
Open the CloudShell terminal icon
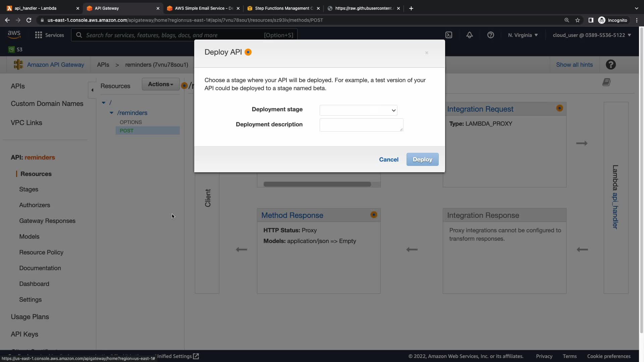pos(448,35)
